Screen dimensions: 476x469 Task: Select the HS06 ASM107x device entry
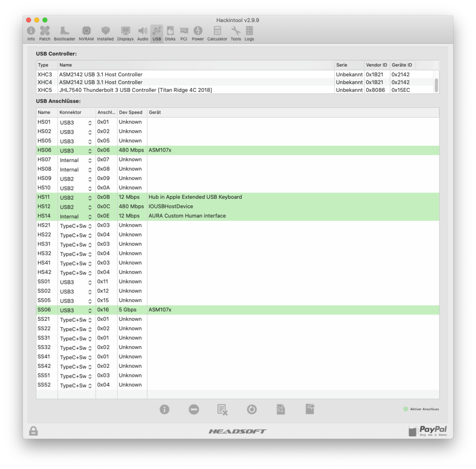pos(160,150)
